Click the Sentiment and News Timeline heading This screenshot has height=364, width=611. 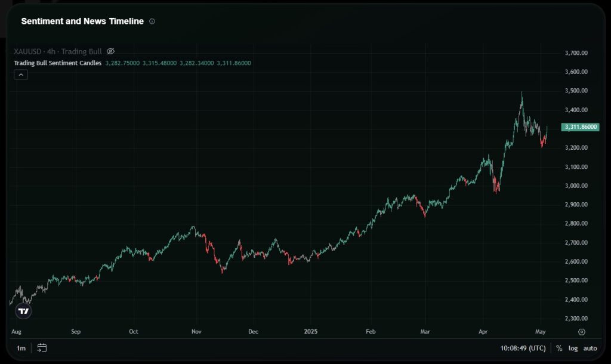point(82,21)
